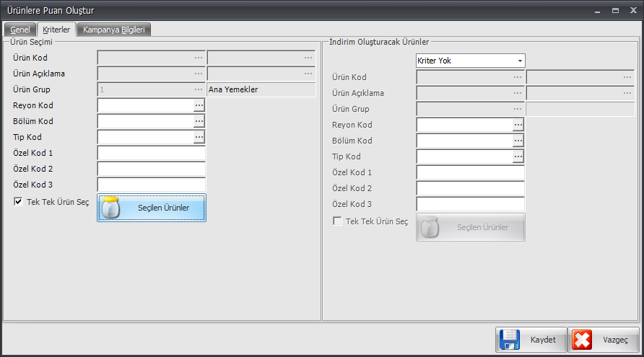Screen dimensions: 644x357
Task: Switch to the Genel tab
Action: click(19, 30)
